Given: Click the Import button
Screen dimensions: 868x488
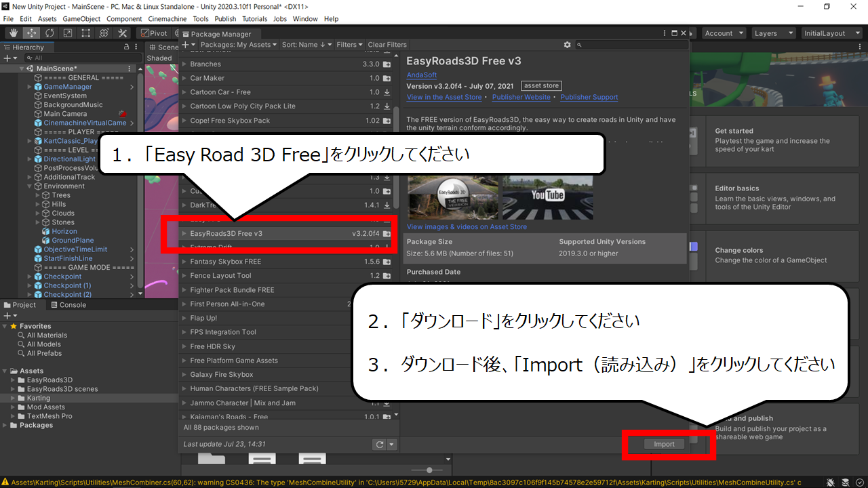Looking at the screenshot, I should point(664,445).
